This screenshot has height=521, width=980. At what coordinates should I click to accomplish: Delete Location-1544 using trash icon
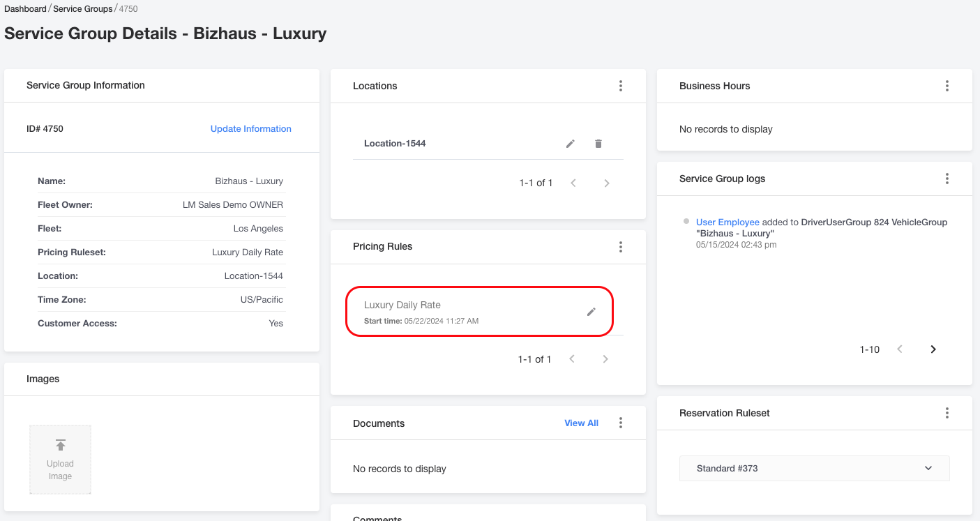598,144
